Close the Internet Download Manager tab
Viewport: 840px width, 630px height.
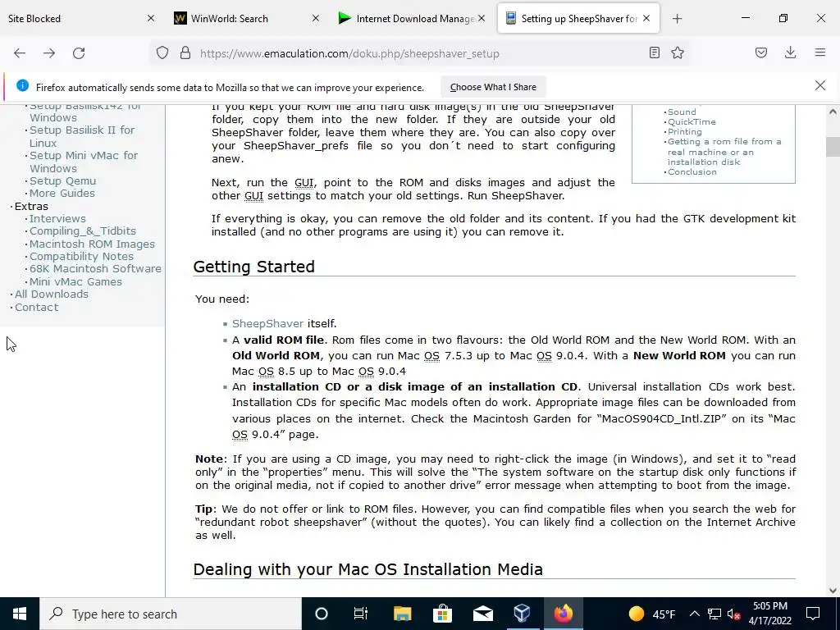pos(481,18)
